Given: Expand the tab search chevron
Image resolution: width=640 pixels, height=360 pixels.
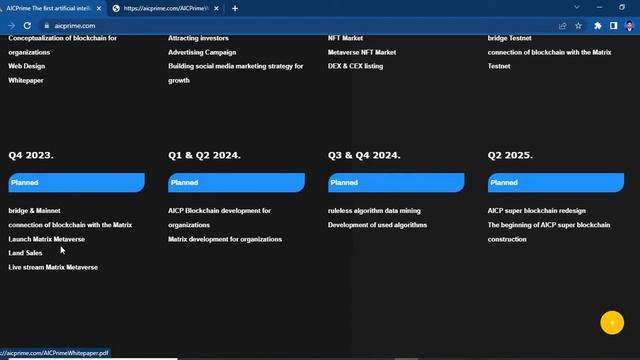Looking at the screenshot, I should point(577,7).
